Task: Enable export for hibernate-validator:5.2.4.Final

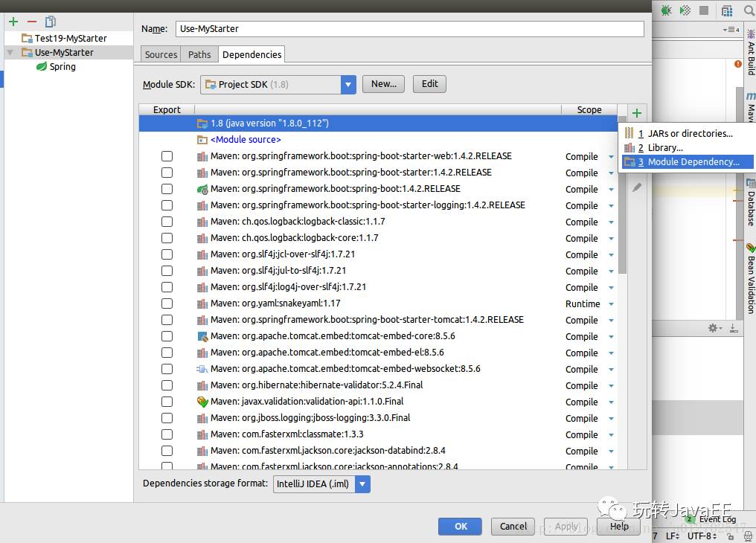Action: (167, 385)
